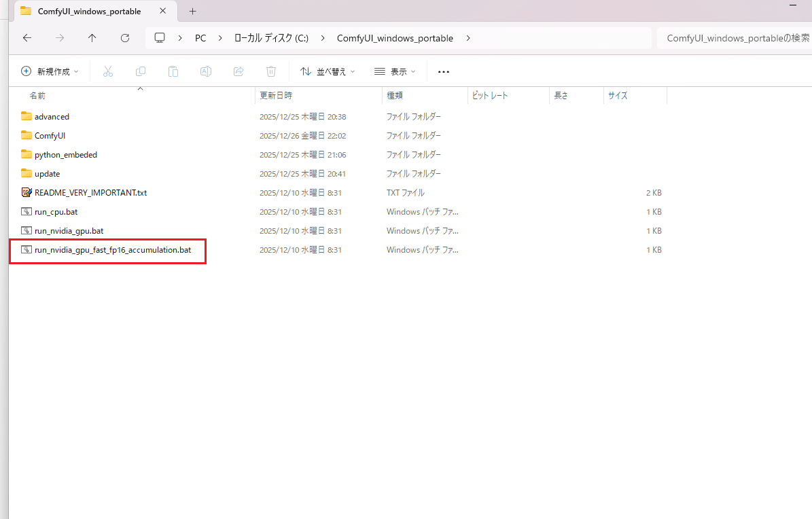
Task: Open the 表示 view options dropdown
Action: click(394, 71)
